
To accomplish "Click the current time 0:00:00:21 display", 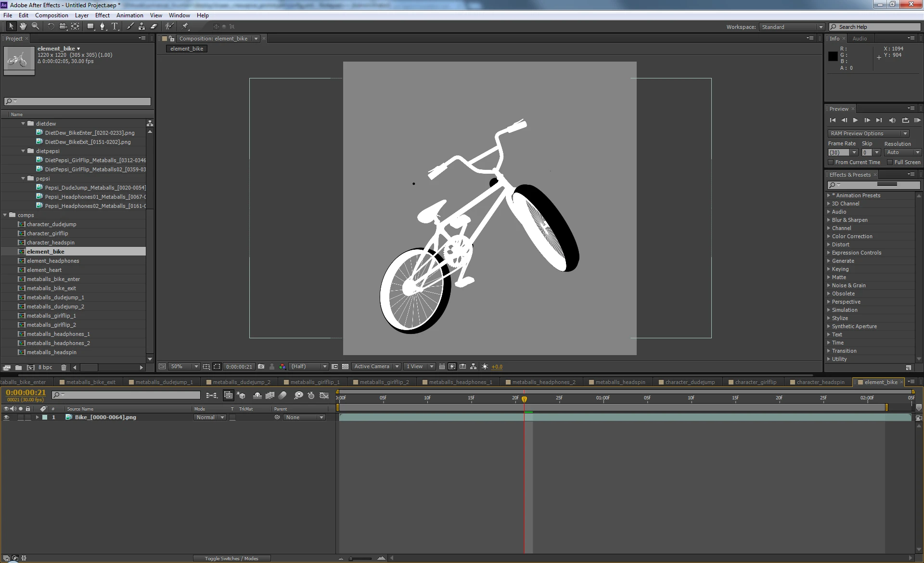I will tap(26, 392).
